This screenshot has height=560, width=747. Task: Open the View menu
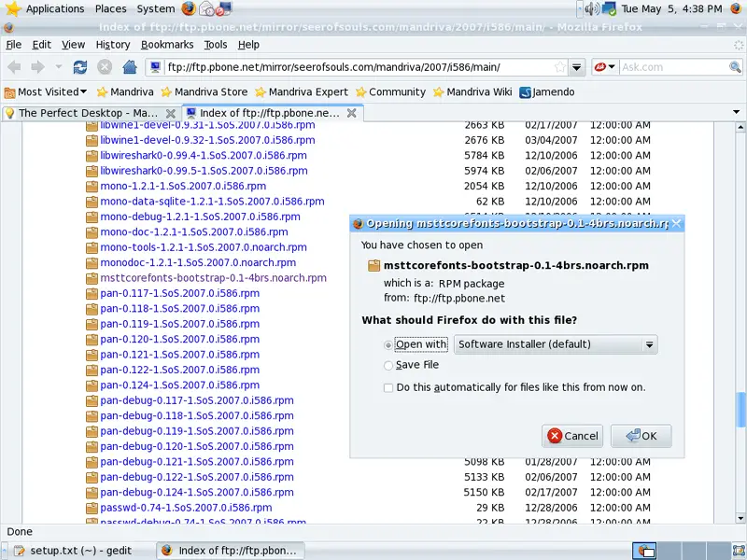pos(74,45)
